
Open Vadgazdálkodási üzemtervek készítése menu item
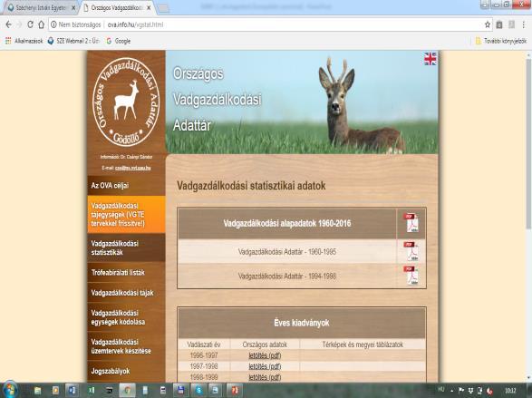pyautogui.click(x=126, y=346)
